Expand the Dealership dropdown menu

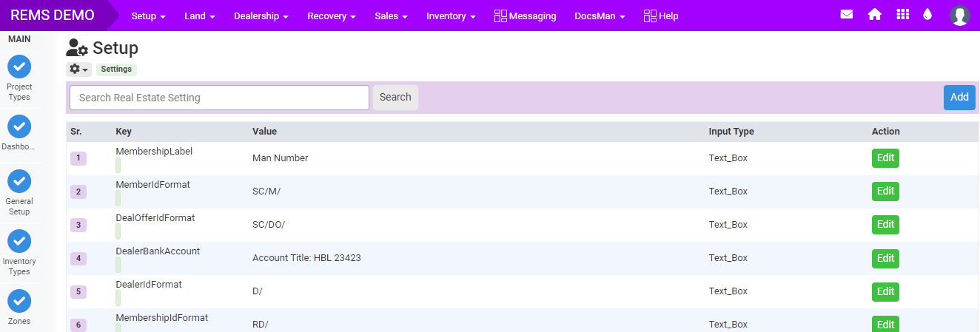(261, 16)
